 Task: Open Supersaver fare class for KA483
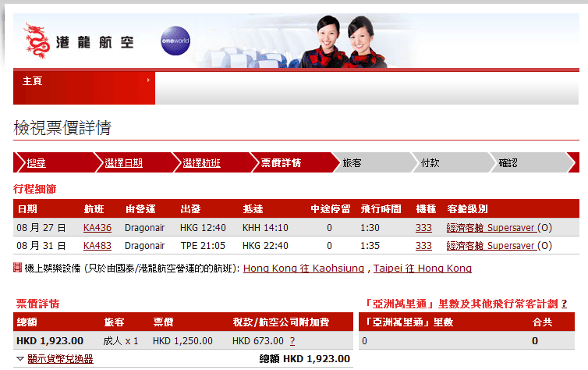[491, 245]
